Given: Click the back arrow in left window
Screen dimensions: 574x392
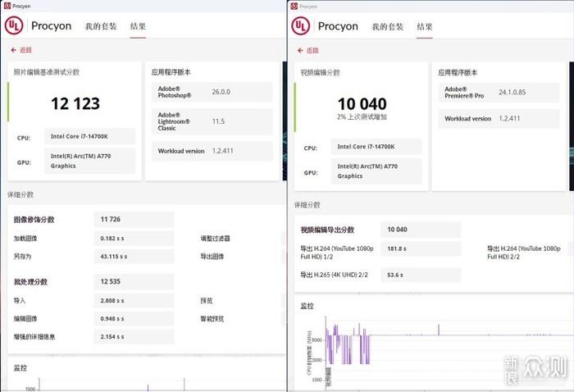Looking at the screenshot, I should click(14, 50).
